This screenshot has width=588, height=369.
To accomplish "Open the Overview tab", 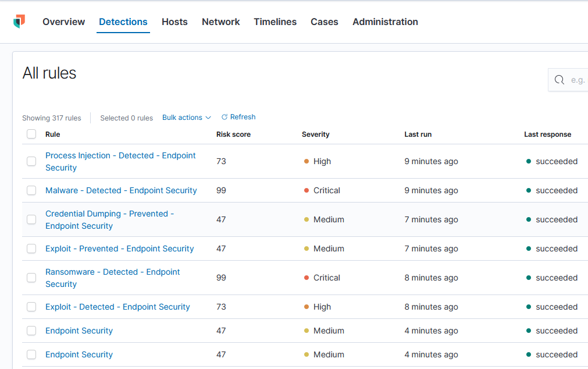I will coord(63,22).
